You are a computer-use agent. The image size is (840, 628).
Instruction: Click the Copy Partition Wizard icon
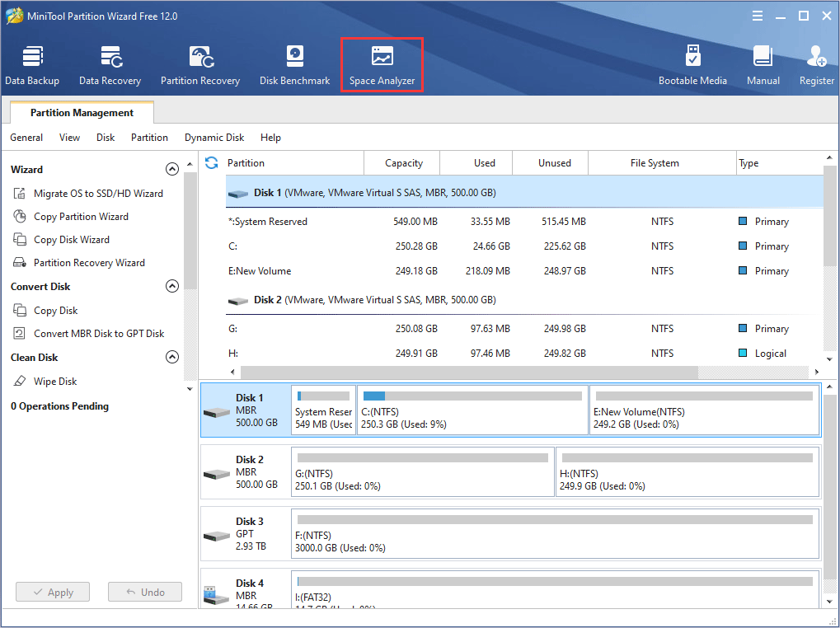[19, 216]
